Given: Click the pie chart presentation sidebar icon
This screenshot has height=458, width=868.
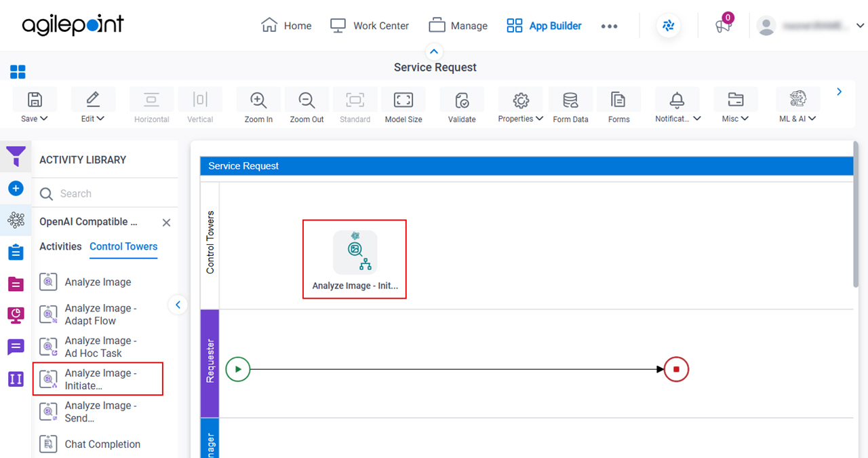Looking at the screenshot, I should point(16,315).
